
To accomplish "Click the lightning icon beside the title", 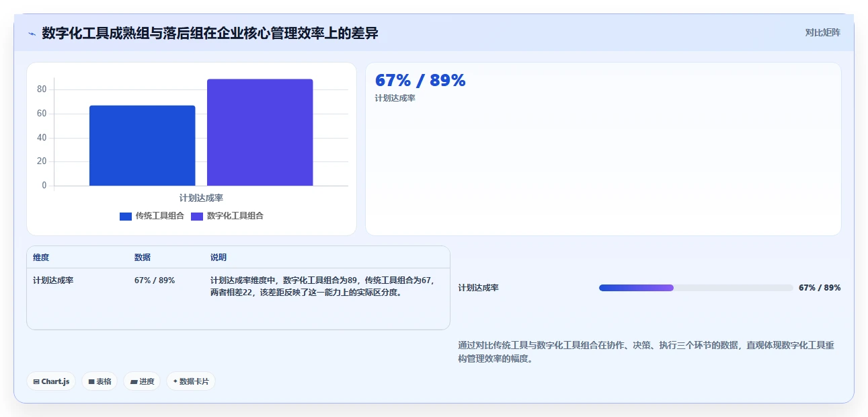I will pos(32,34).
